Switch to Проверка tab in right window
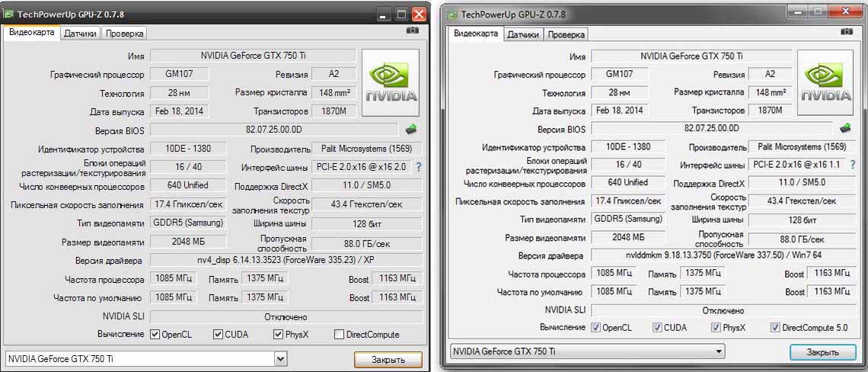 coord(566,34)
